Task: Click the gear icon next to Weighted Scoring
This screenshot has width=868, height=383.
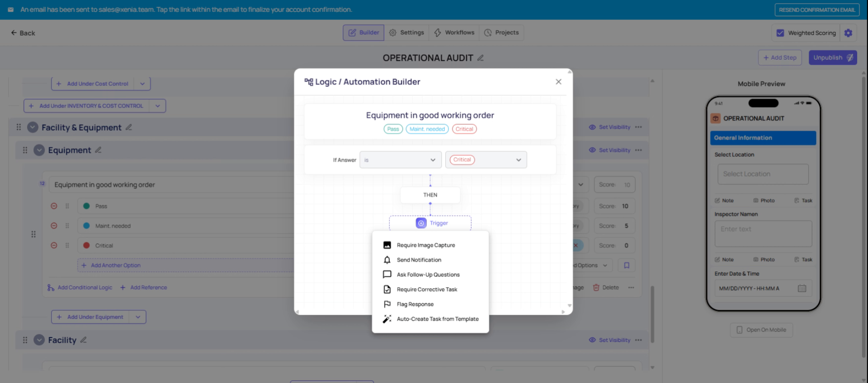Action: [848, 33]
